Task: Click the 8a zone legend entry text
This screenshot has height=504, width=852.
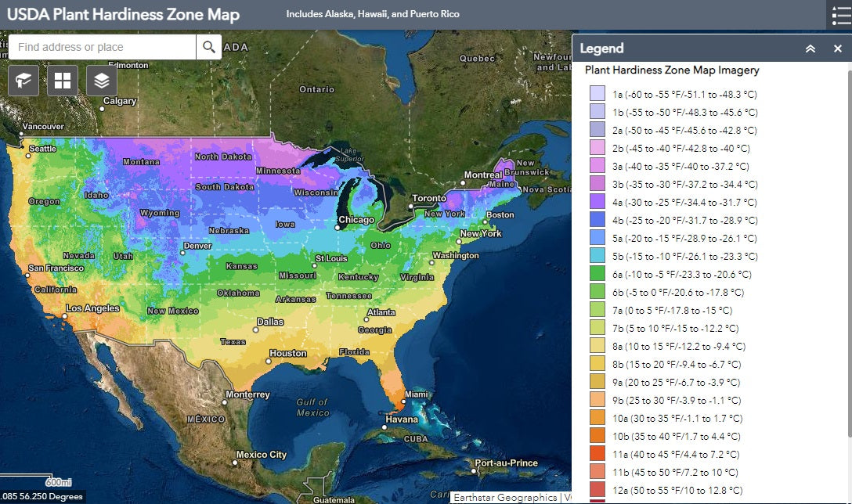Action: pyautogui.click(x=678, y=346)
